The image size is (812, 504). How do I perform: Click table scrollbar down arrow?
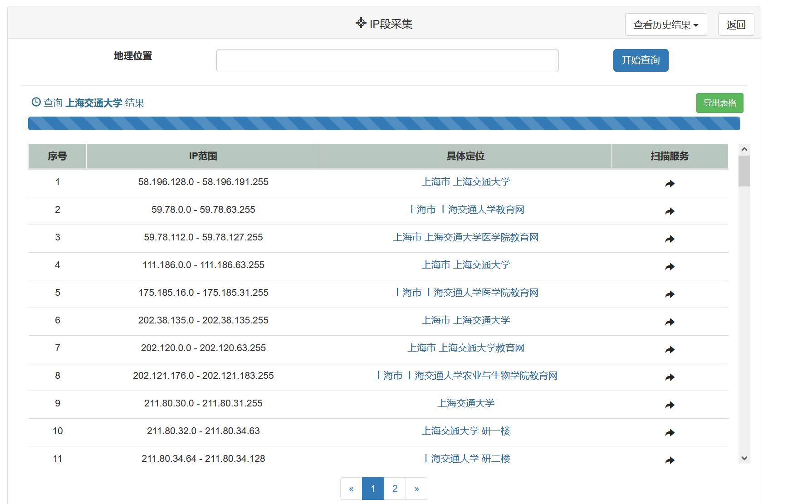click(x=744, y=458)
